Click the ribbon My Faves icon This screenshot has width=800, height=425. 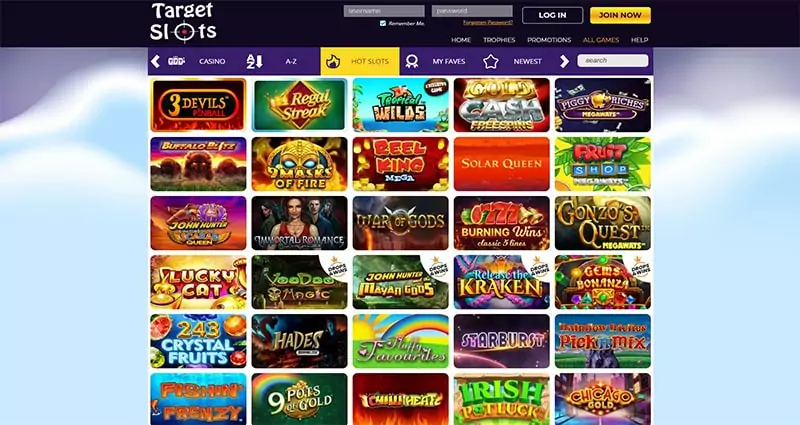(x=412, y=61)
